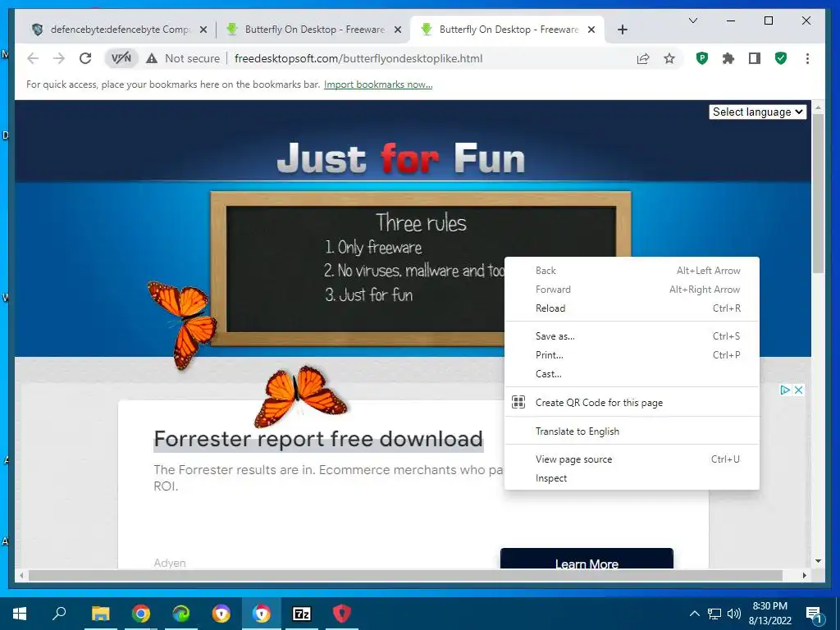Select Cast... from context menu
The width and height of the screenshot is (840, 630).
click(x=632, y=374)
